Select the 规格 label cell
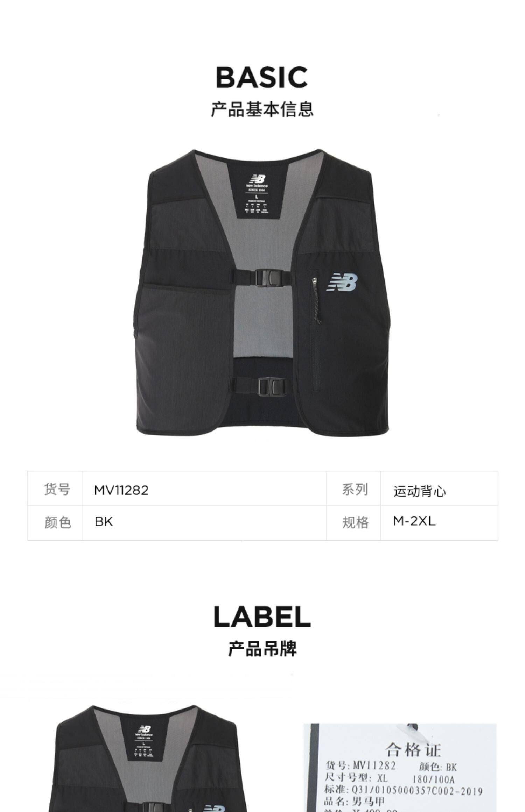525x812 pixels. tap(353, 523)
